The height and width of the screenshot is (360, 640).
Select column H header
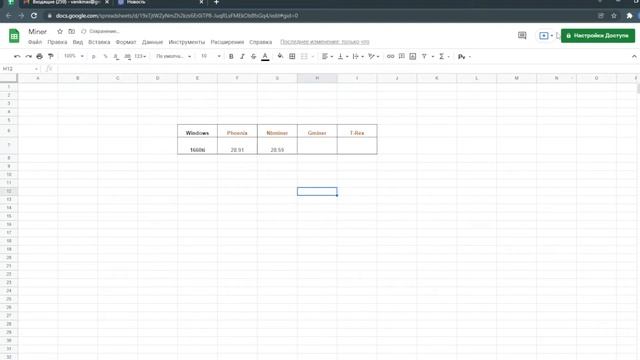(317, 78)
